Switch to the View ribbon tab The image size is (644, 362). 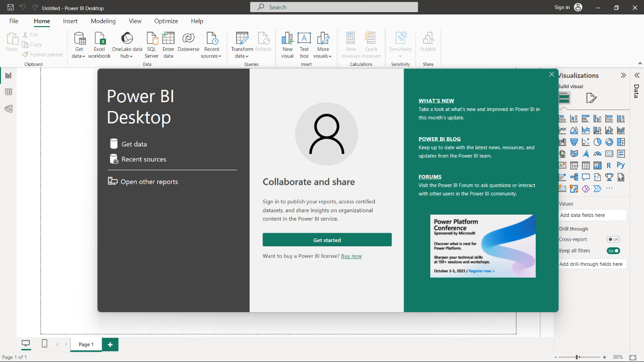click(x=135, y=21)
